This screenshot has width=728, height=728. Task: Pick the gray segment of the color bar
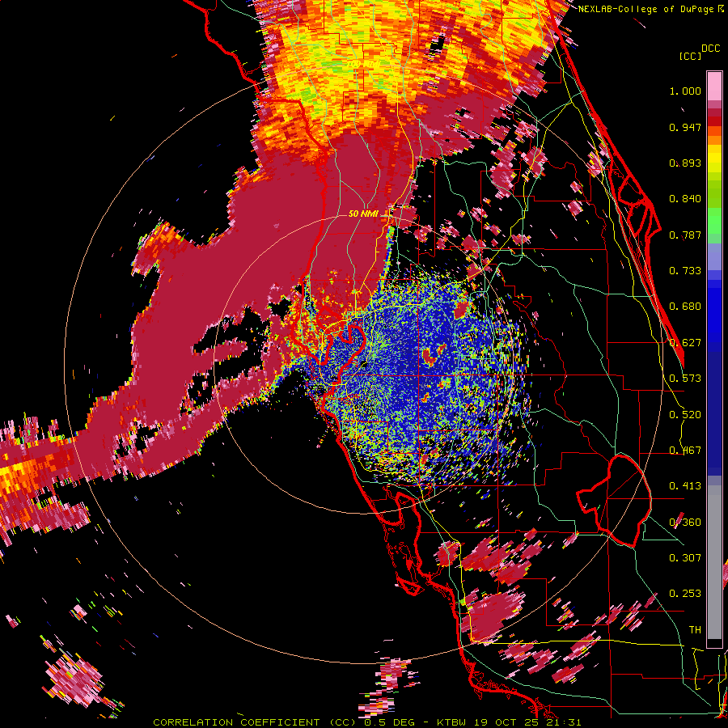(x=714, y=562)
